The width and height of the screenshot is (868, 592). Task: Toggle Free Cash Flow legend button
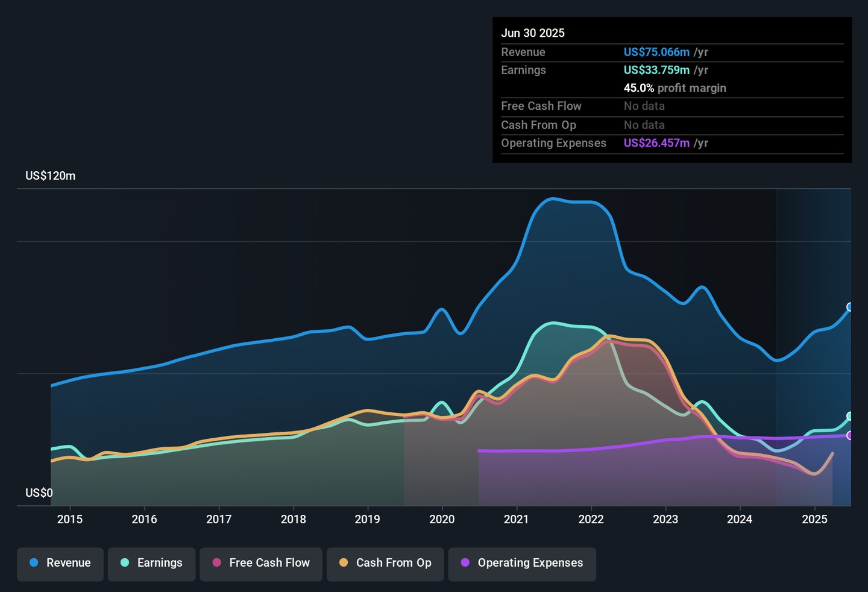pos(261,563)
